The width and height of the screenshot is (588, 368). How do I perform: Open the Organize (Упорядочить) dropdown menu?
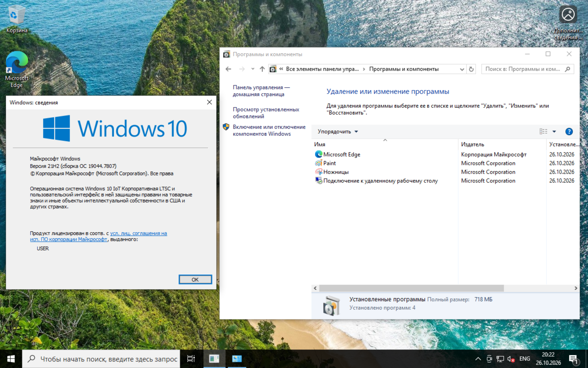click(338, 132)
